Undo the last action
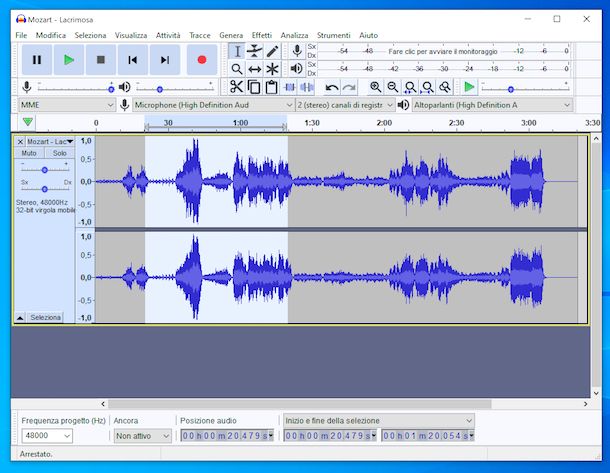Image resolution: width=610 pixels, height=473 pixels. pos(331,87)
